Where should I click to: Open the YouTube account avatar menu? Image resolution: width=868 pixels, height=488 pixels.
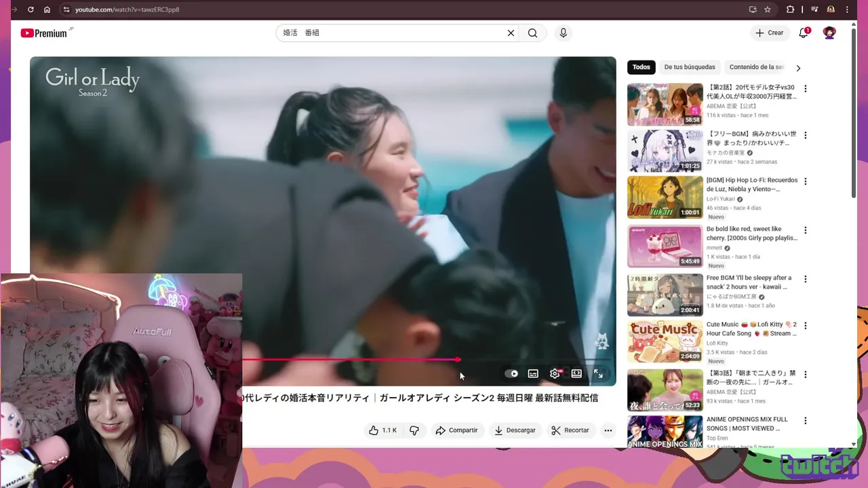pyautogui.click(x=829, y=33)
